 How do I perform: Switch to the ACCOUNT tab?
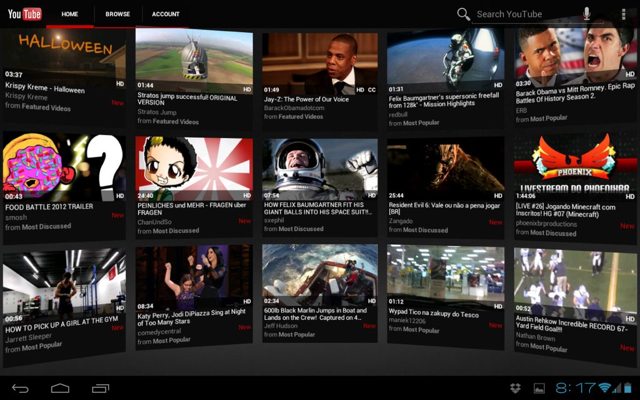165,14
